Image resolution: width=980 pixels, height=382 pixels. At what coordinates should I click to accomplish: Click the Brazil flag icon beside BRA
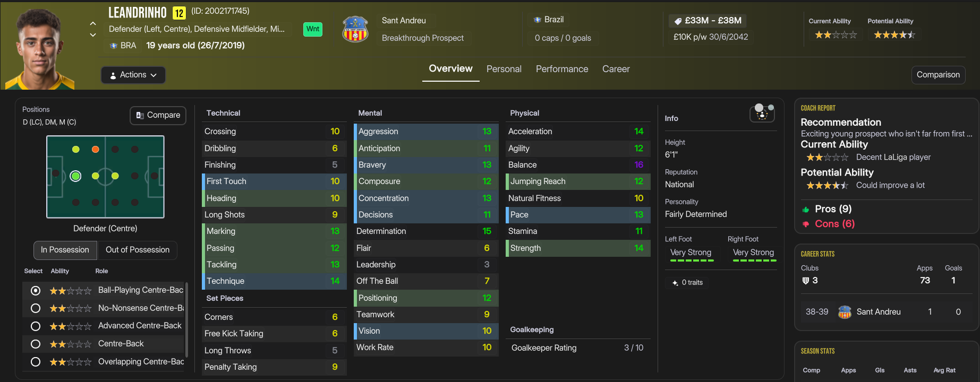(x=114, y=46)
